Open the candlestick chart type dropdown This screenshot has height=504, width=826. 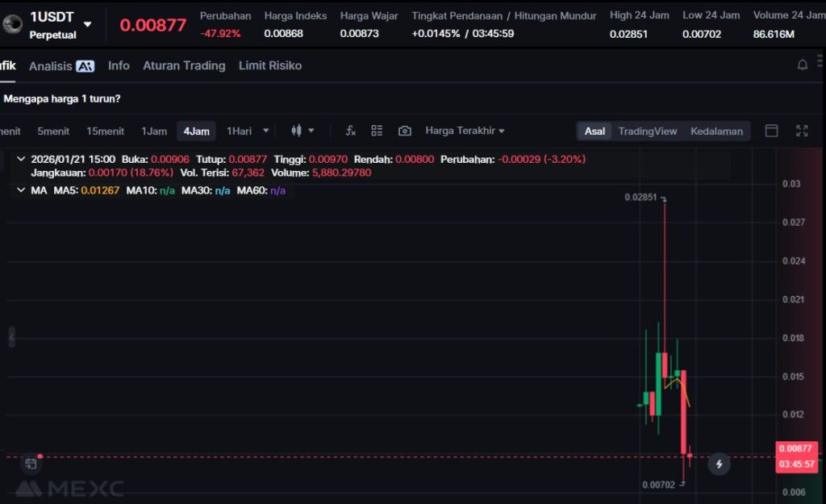tap(302, 131)
